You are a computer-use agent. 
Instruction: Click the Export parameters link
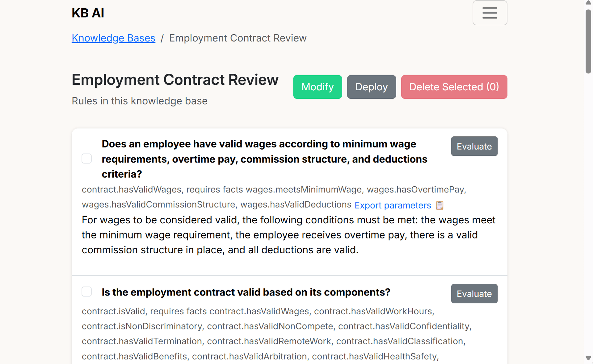[393, 205]
